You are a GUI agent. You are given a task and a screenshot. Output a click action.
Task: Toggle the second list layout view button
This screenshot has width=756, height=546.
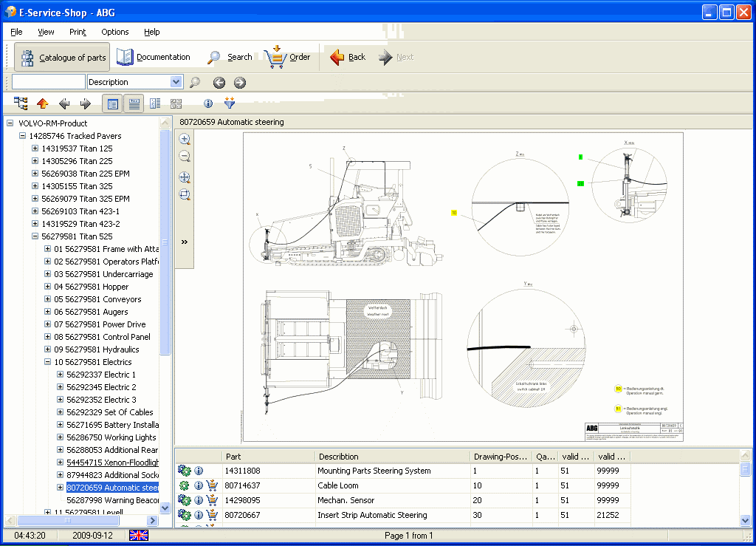coord(134,103)
